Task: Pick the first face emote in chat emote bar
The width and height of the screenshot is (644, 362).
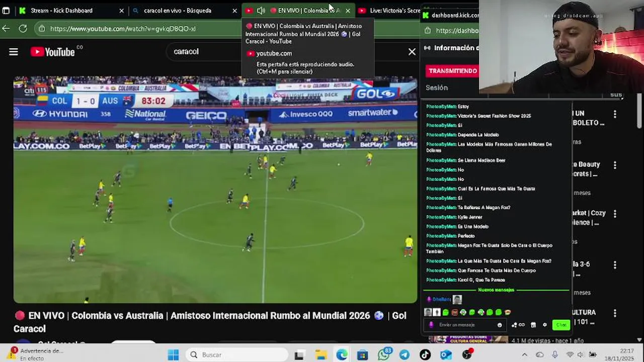Action: pyautogui.click(x=428, y=312)
